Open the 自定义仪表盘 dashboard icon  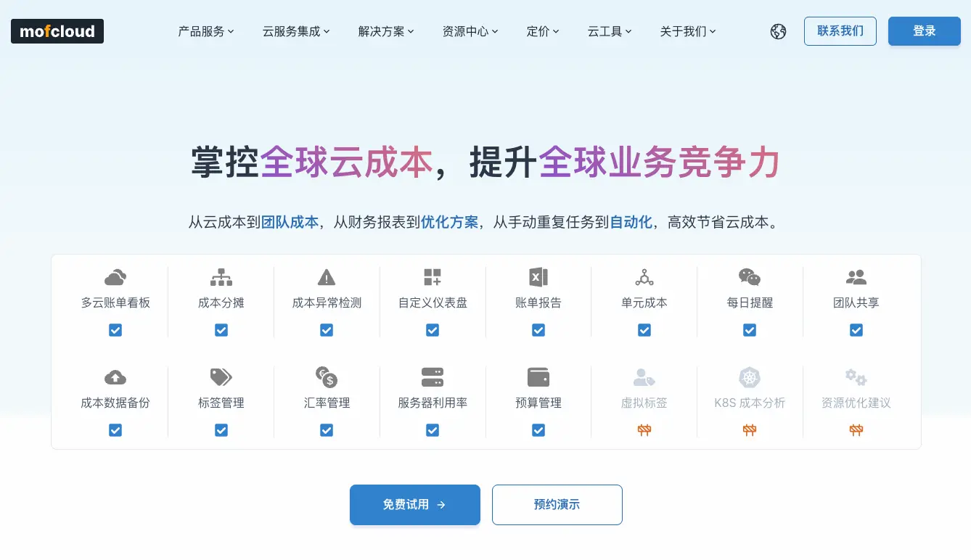tap(432, 277)
